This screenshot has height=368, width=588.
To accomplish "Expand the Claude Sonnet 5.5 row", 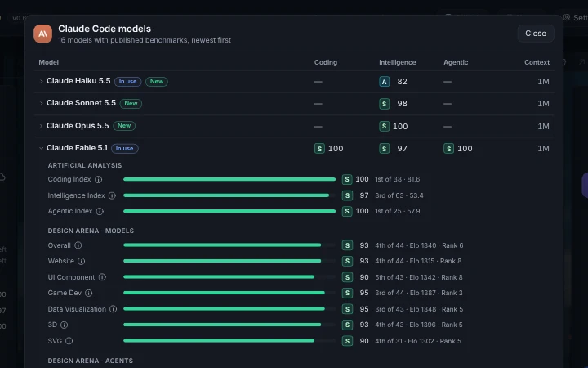I will coord(42,103).
